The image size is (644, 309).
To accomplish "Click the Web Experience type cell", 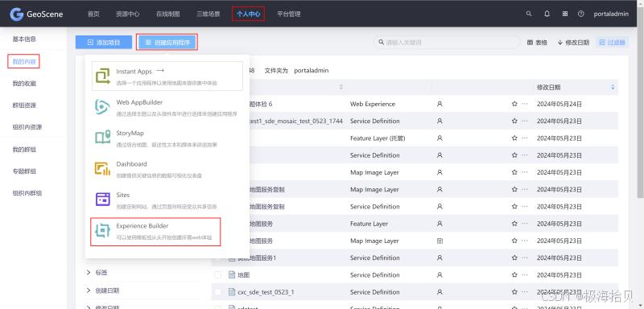I will coord(373,105).
